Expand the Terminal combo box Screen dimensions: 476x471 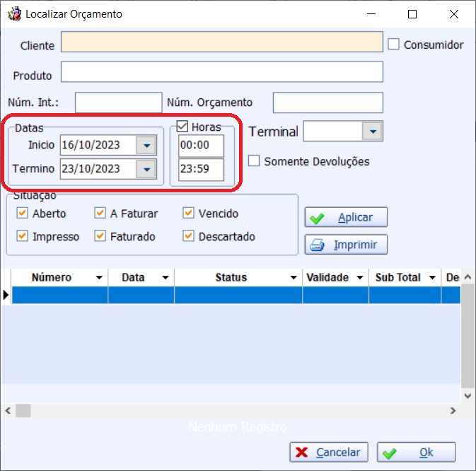pyautogui.click(x=372, y=132)
